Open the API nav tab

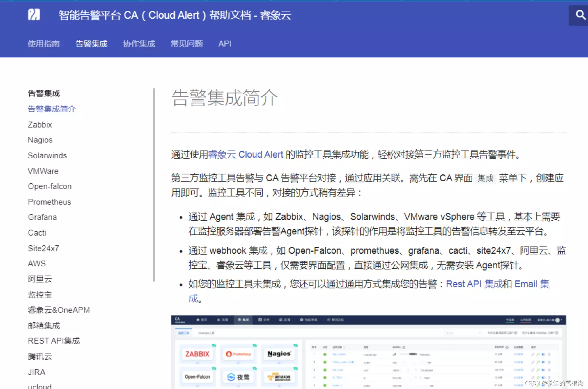pyautogui.click(x=224, y=44)
